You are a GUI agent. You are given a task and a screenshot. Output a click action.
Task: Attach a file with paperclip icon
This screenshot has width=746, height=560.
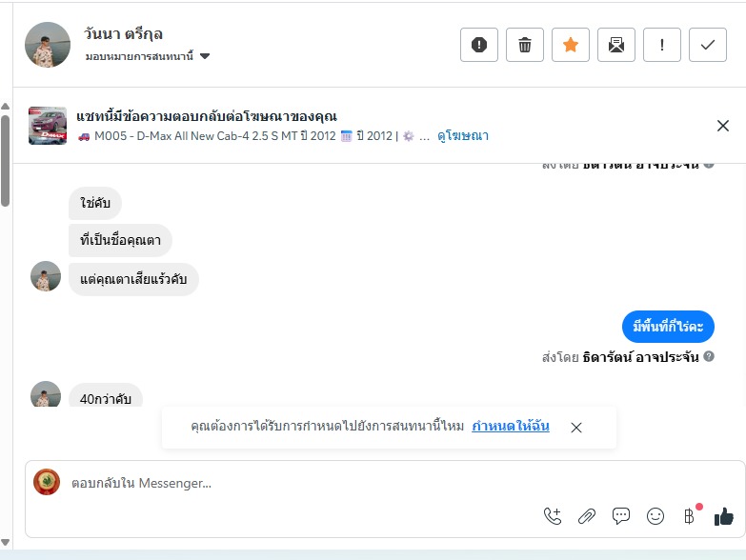tap(587, 516)
